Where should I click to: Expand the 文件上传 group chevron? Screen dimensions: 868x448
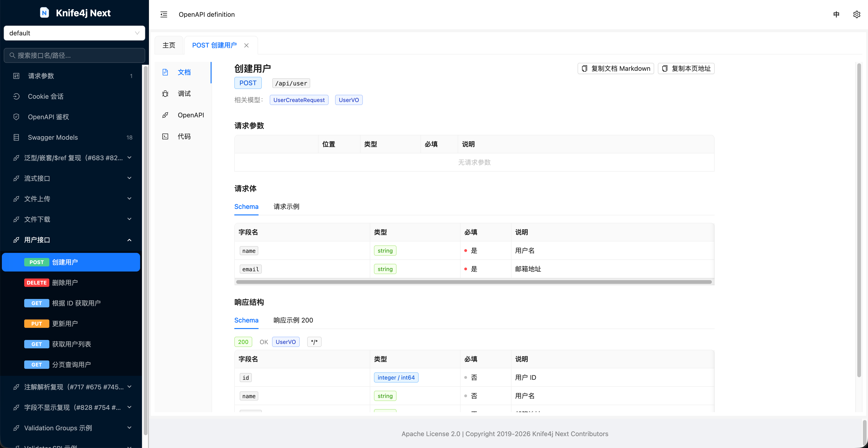coord(129,199)
